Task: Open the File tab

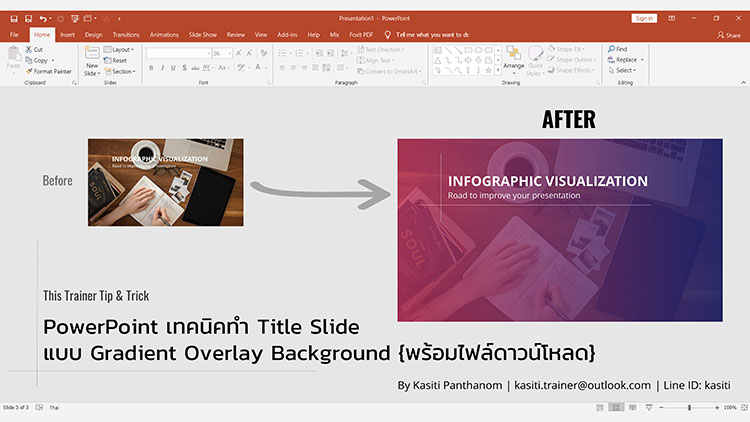Action: click(14, 34)
